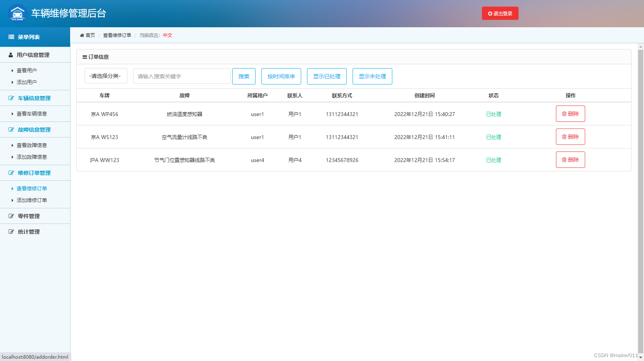This screenshot has width=644, height=361.
Task: Click the 车牌 column header
Action: point(104,95)
